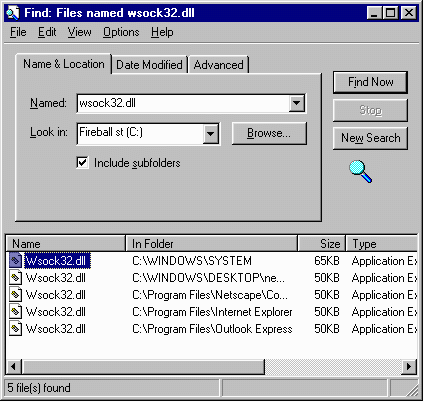Sort results by the Size column header

(x=322, y=244)
